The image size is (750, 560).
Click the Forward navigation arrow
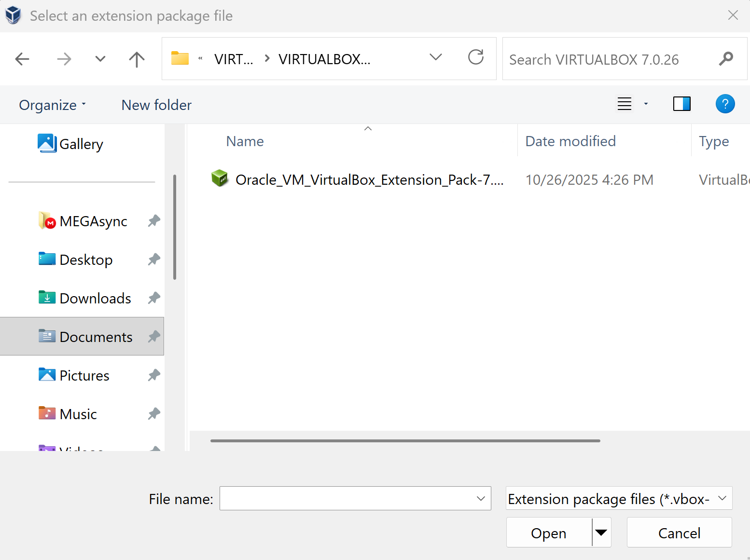coord(64,59)
